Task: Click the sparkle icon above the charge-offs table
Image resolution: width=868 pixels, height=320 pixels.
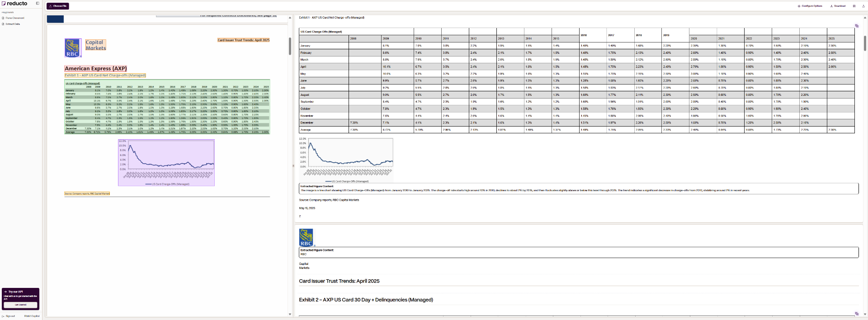Action: point(857,26)
